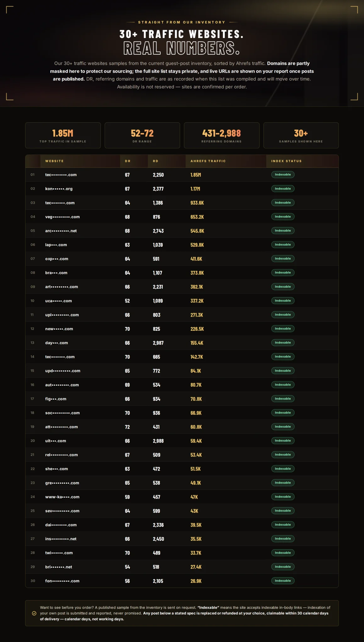Select the 431-2,988 Referring Domains card
Image resolution: width=364 pixels, height=642 pixels.
tap(222, 135)
